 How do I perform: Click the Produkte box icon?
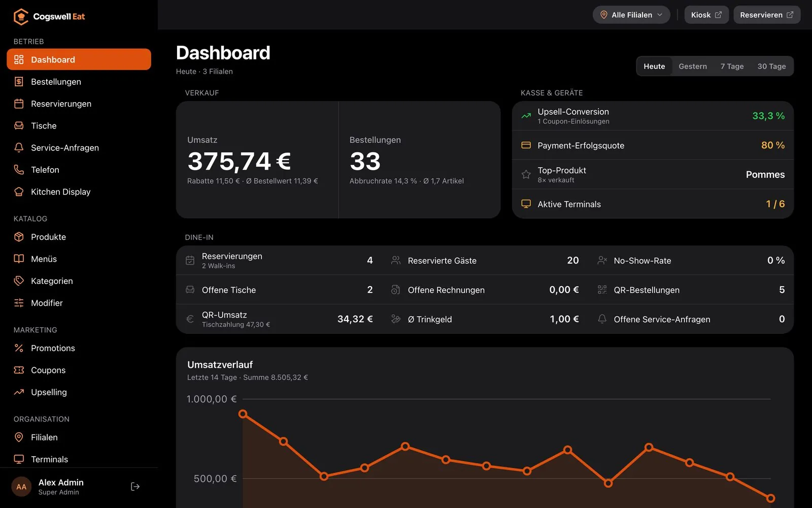pyautogui.click(x=19, y=237)
